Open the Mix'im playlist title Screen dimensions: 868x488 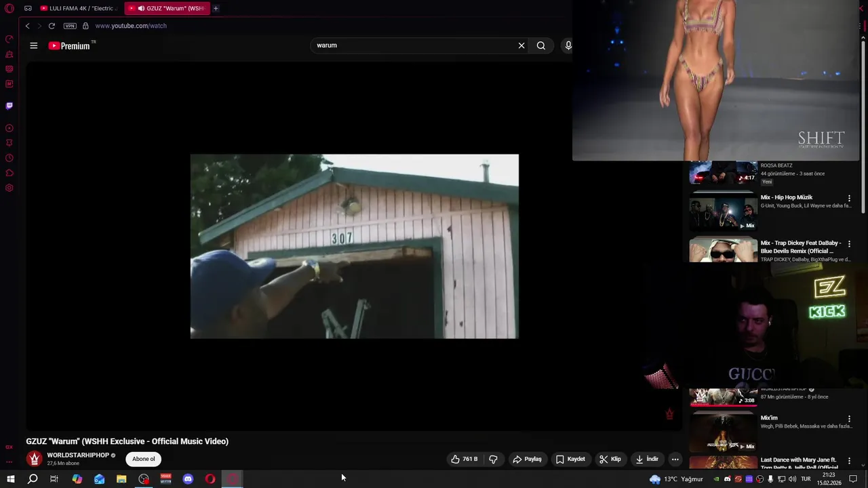coord(769,418)
